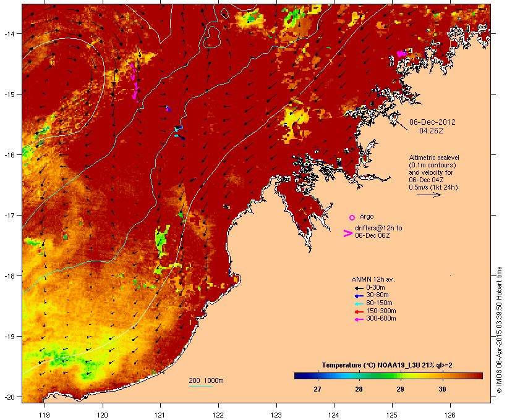Click the '200 1000m' contour label
The image size is (507, 420).
click(x=206, y=380)
